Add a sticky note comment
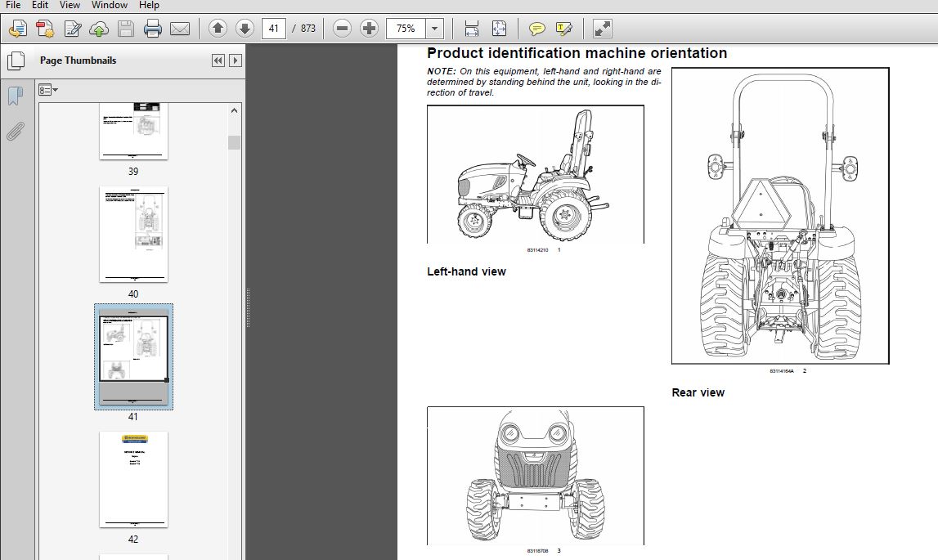938x560 pixels. click(536, 28)
